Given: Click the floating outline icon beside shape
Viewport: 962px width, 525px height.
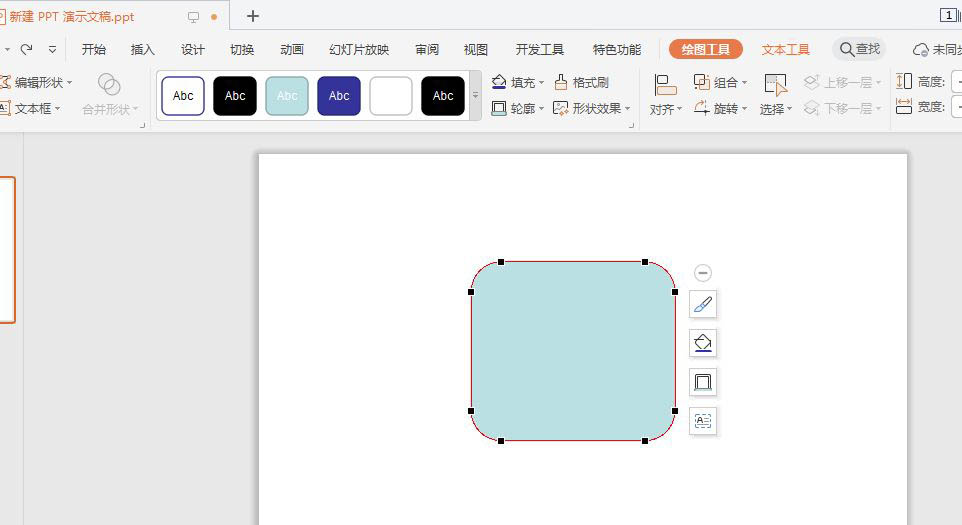Looking at the screenshot, I should [x=702, y=381].
